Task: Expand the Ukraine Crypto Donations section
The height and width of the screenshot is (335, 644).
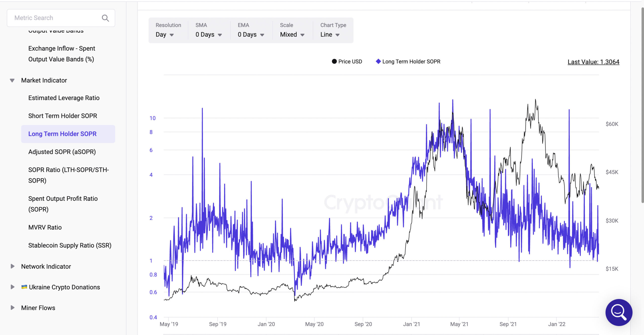Action: (x=12, y=287)
